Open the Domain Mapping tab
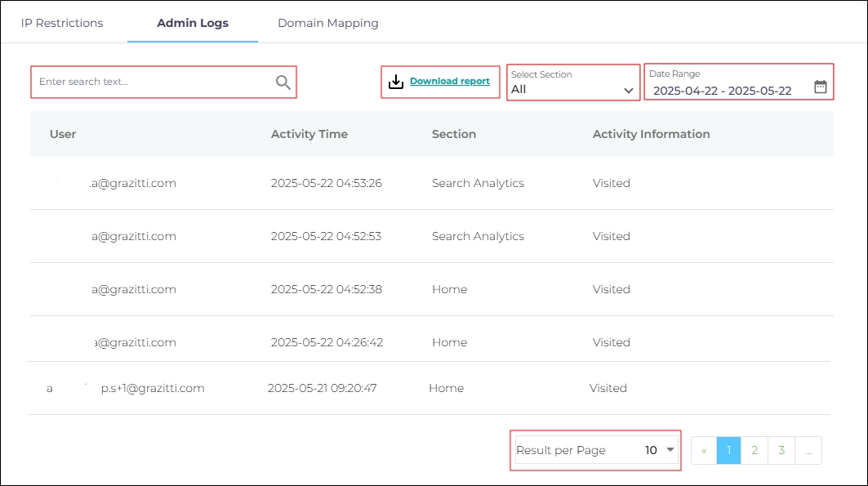Screen dimensions: 868x486 (327, 23)
